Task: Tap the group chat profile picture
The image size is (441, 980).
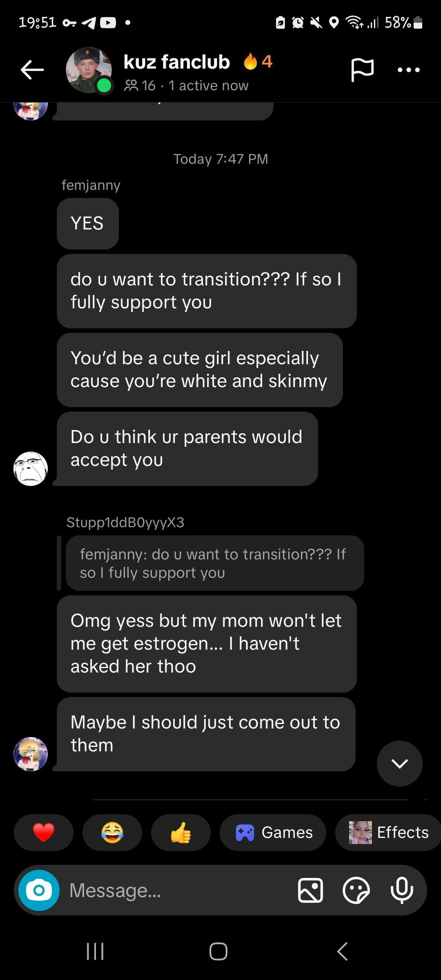Action: coord(89,70)
